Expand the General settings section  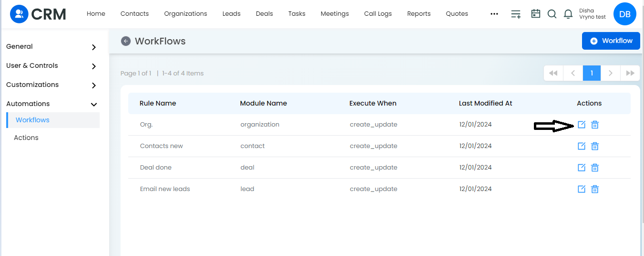[x=52, y=47]
